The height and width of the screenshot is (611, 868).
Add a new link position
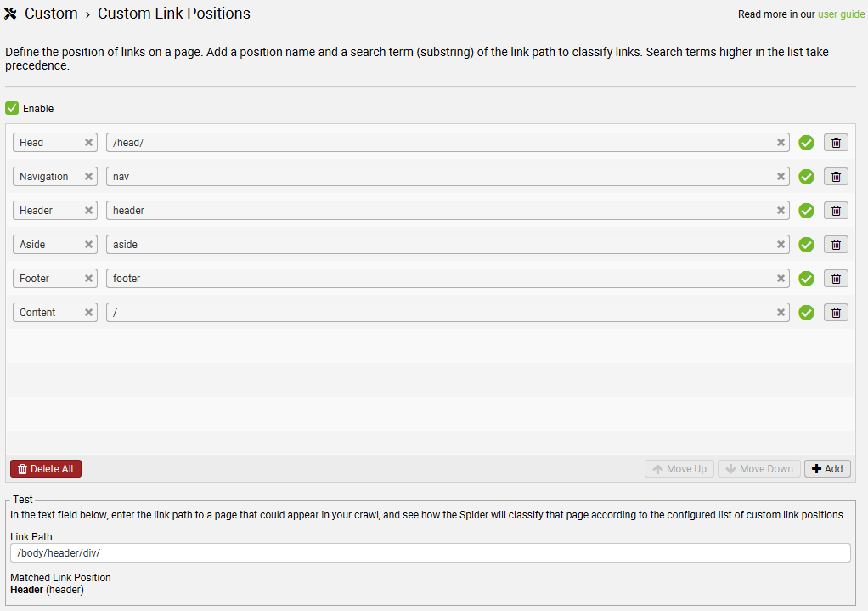(827, 468)
